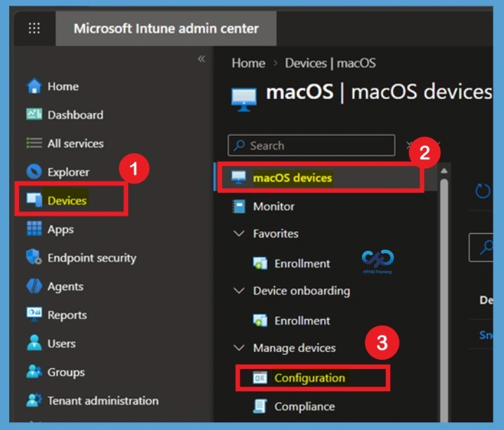
Task: Click Enrollment icon under Device onboarding
Action: [260, 320]
